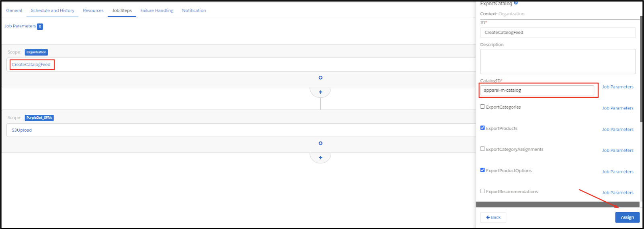
Task: Uncheck the ExportProducts checkbox
Action: coord(482,128)
